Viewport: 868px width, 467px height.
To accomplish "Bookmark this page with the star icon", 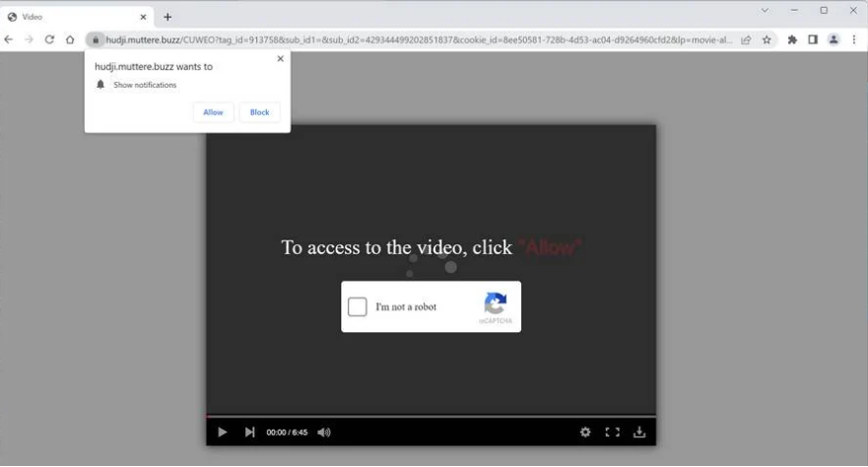I will pyautogui.click(x=767, y=39).
